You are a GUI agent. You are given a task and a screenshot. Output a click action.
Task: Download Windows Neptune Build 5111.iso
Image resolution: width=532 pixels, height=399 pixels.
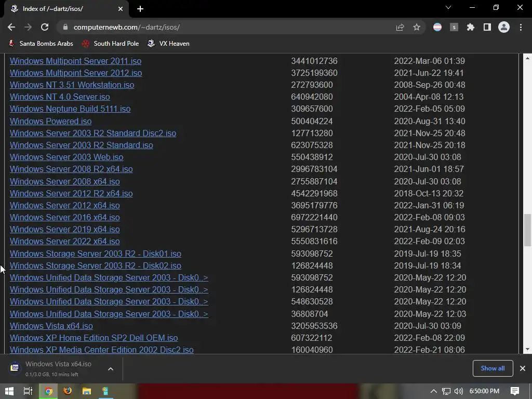click(x=70, y=109)
